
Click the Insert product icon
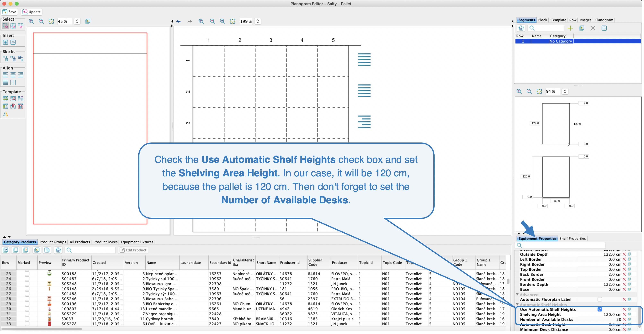coord(6,42)
